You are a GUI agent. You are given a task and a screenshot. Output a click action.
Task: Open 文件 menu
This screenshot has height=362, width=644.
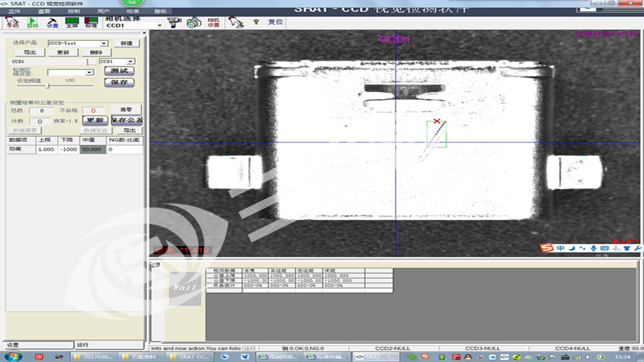tap(14, 11)
